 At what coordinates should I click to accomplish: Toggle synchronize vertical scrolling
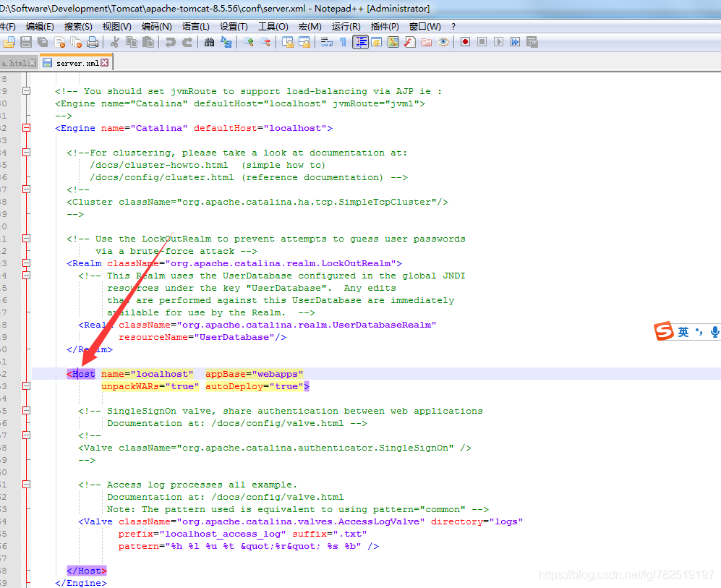pyautogui.click(x=288, y=42)
